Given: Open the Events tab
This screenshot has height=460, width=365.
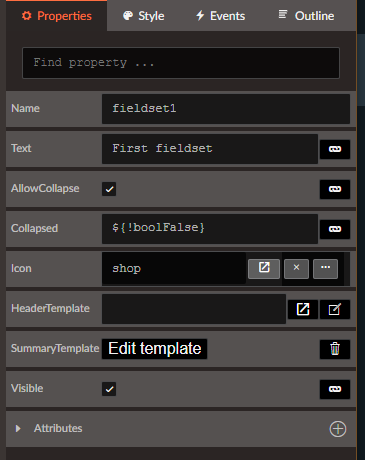Looking at the screenshot, I should click(220, 16).
